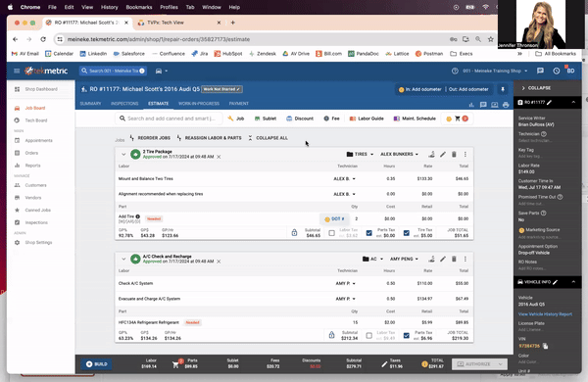The width and height of the screenshot is (588, 382).
Task: Edit the 2 Tire Package job
Action: [443, 154]
